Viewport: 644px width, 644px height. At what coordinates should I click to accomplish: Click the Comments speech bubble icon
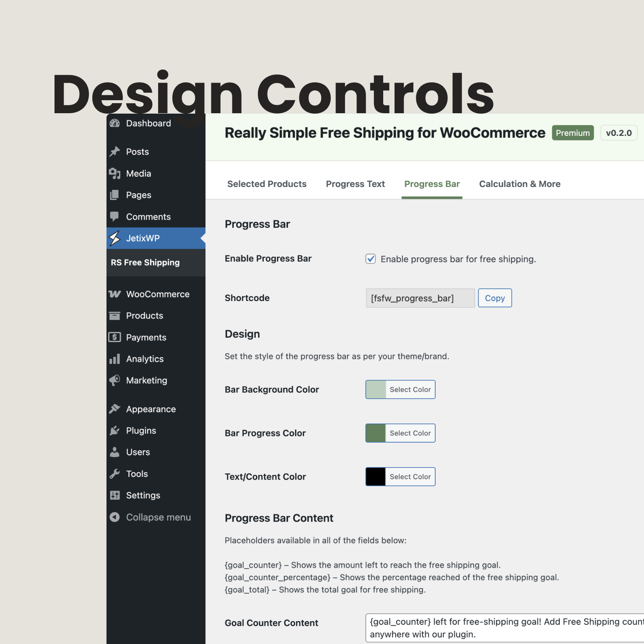(x=114, y=217)
